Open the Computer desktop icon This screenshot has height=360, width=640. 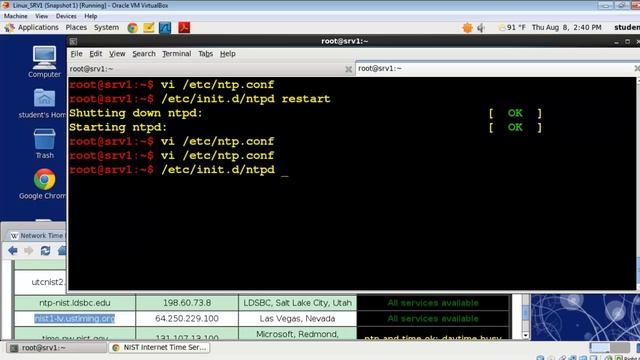click(44, 62)
